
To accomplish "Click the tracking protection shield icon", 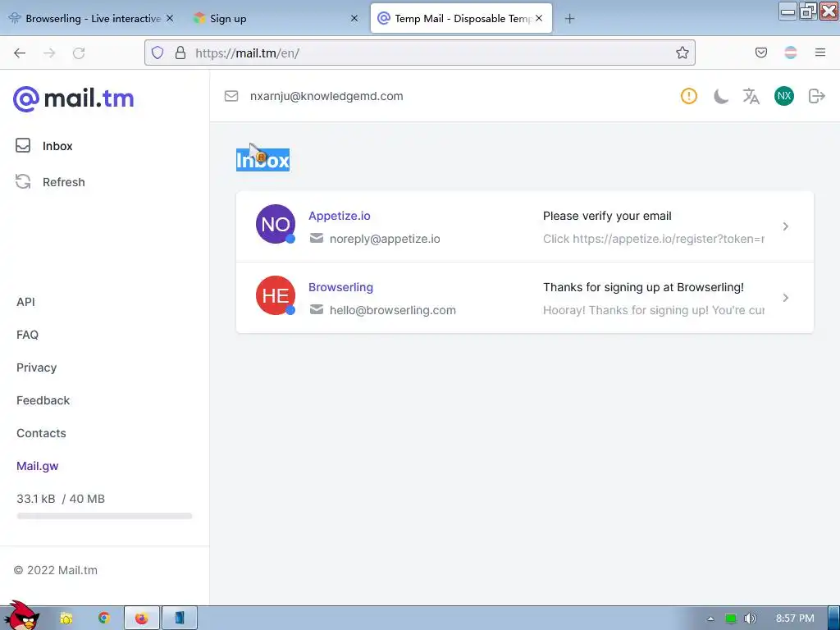I will tap(157, 52).
